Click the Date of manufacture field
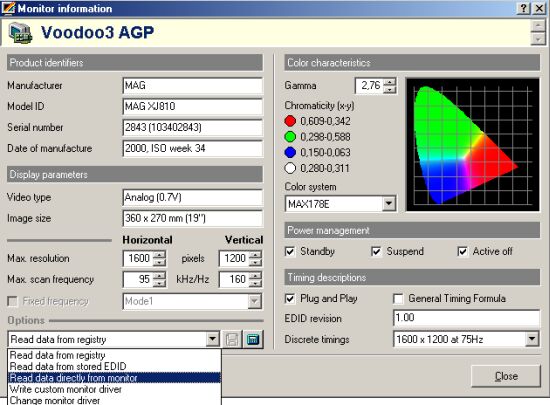Viewport: 550px width, 405px height. point(193,149)
